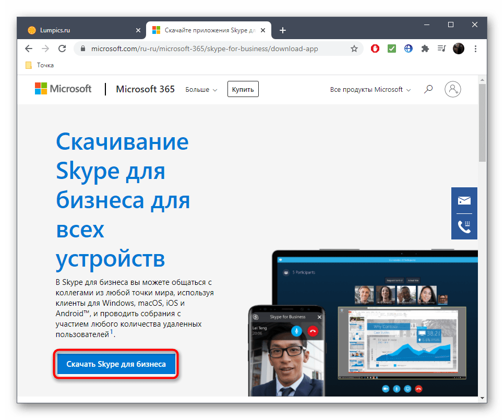Click the email contact envelope icon
Screen dimensions: 504x420
coord(464,200)
